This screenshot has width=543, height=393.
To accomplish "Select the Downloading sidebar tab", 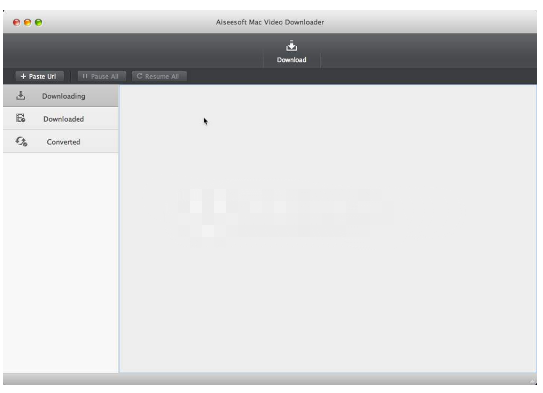I will (61, 96).
